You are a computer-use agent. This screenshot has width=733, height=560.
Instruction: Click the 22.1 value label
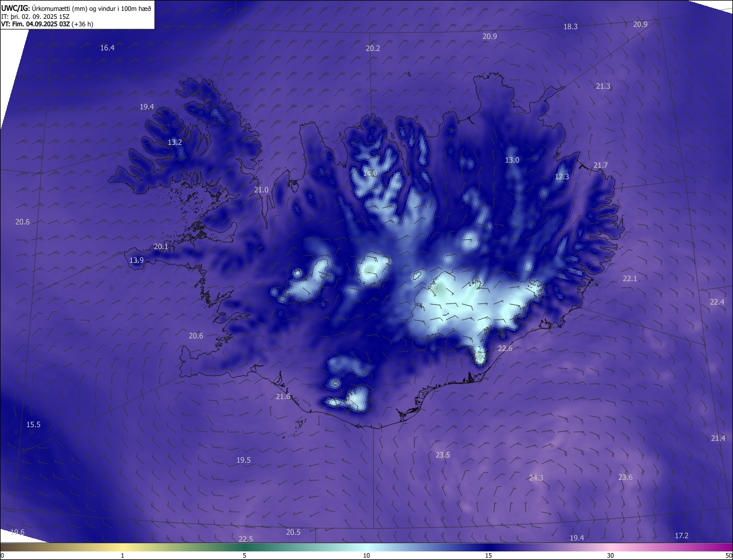(630, 279)
